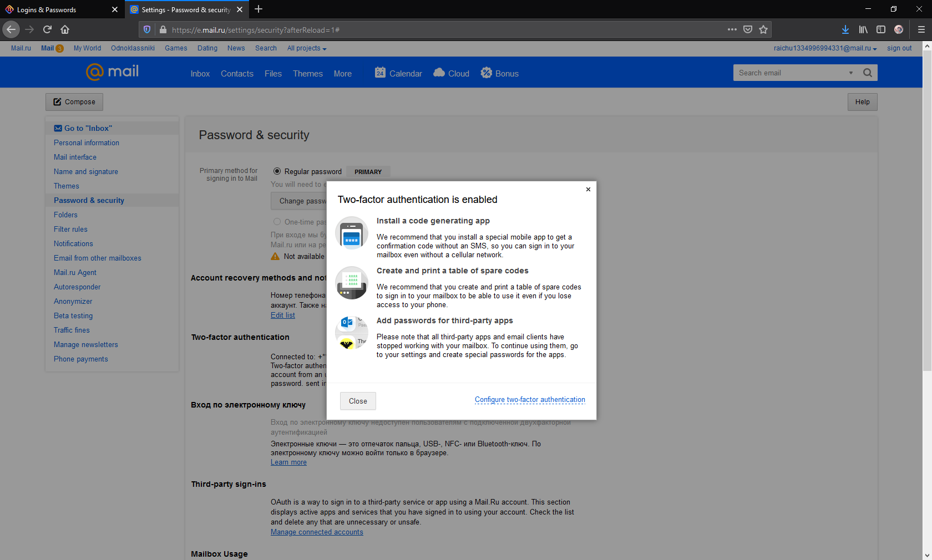Open My World in top bar
This screenshot has width=932, height=560.
coord(87,48)
